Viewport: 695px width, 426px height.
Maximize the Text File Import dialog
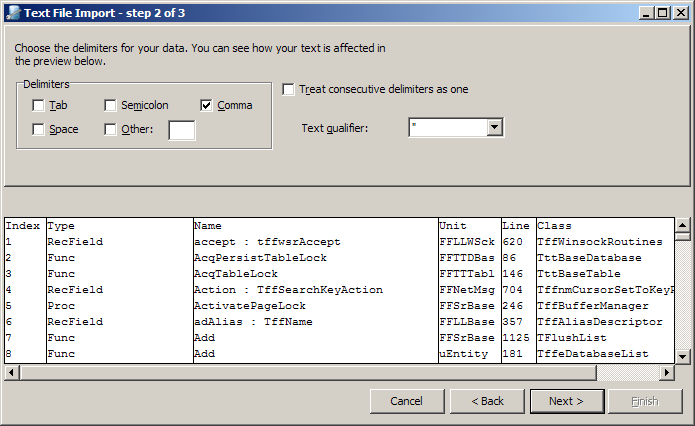tap(662, 13)
